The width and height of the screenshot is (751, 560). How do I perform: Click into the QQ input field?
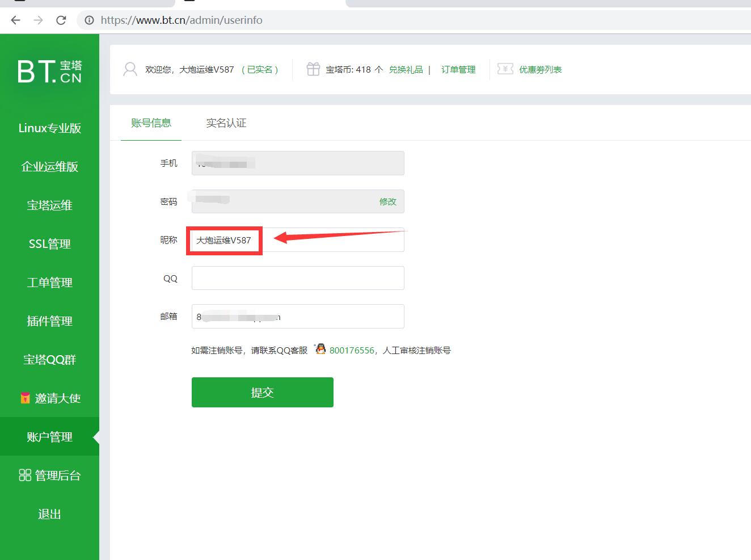(x=298, y=278)
